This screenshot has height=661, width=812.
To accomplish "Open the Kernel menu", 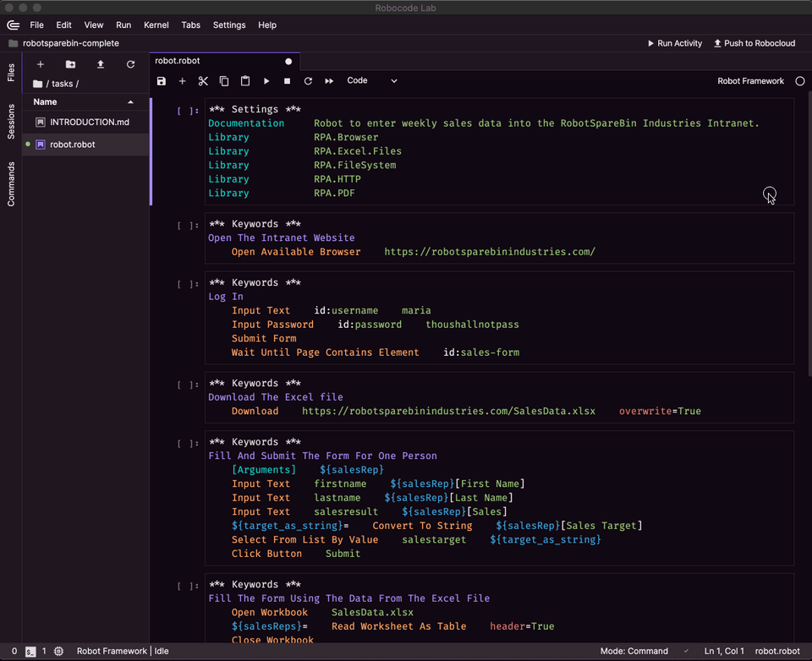I will (x=156, y=25).
